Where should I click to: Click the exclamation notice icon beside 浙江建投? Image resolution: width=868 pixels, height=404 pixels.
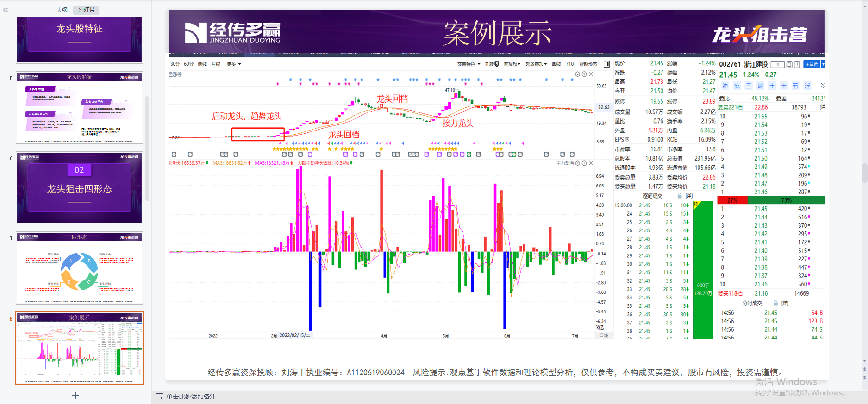pyautogui.click(x=797, y=64)
